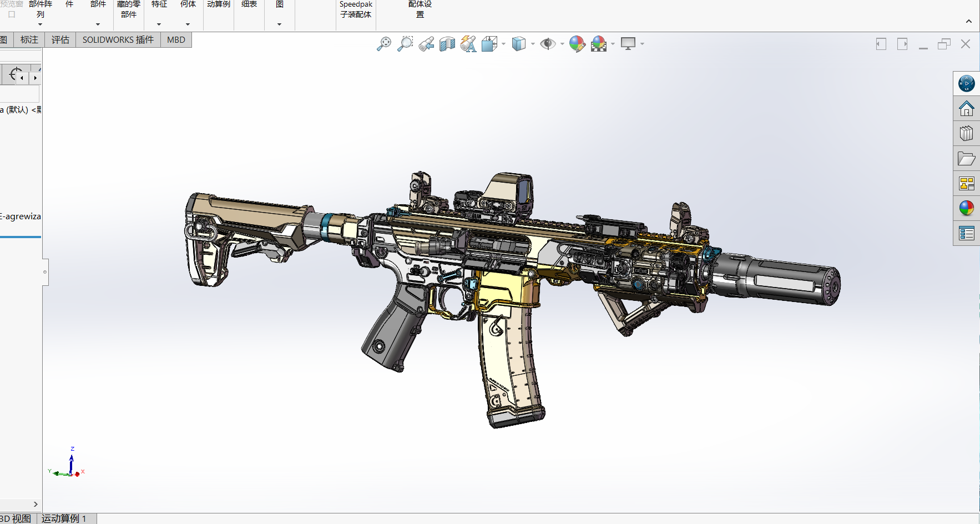
Task: Click the View Orientation cube icon
Action: [489, 44]
